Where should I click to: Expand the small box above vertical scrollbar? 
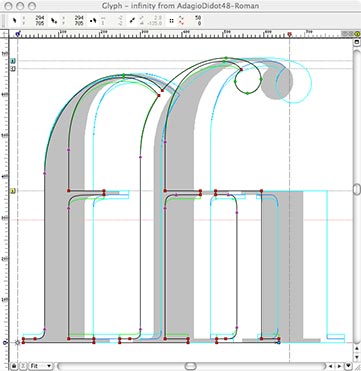pyautogui.click(x=357, y=42)
